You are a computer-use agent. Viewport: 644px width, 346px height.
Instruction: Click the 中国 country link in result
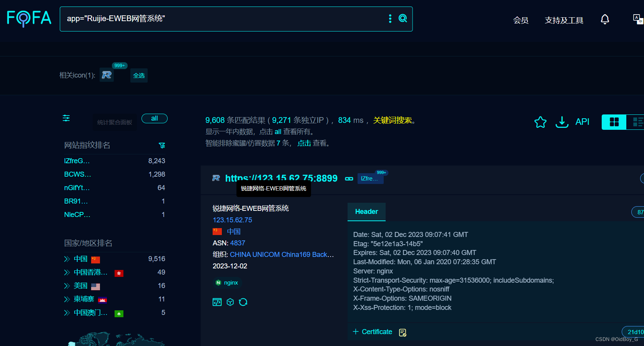click(234, 232)
